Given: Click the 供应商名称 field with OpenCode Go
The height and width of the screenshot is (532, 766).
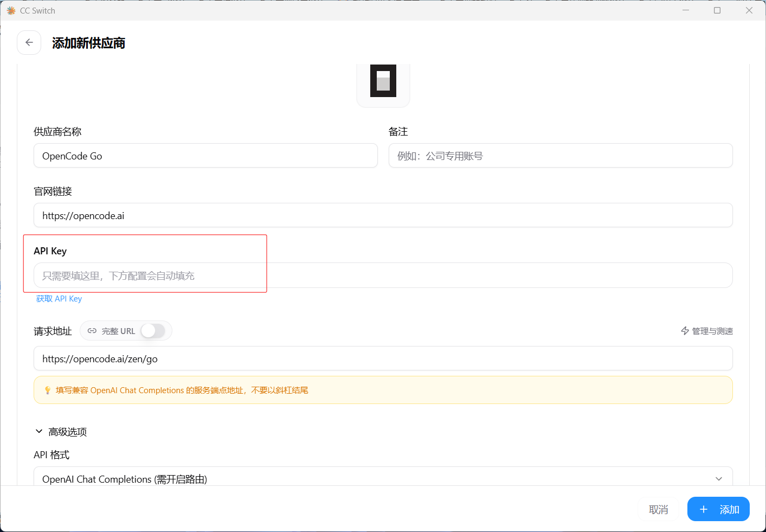Looking at the screenshot, I should (x=205, y=156).
